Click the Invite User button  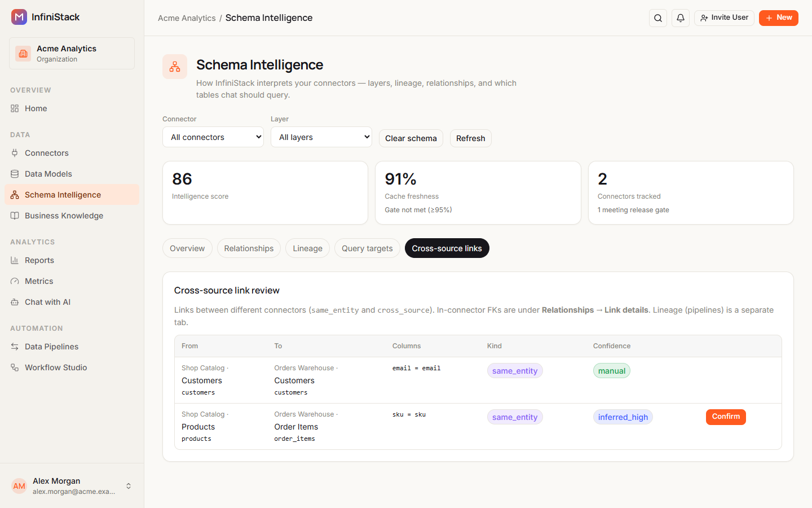(x=724, y=18)
